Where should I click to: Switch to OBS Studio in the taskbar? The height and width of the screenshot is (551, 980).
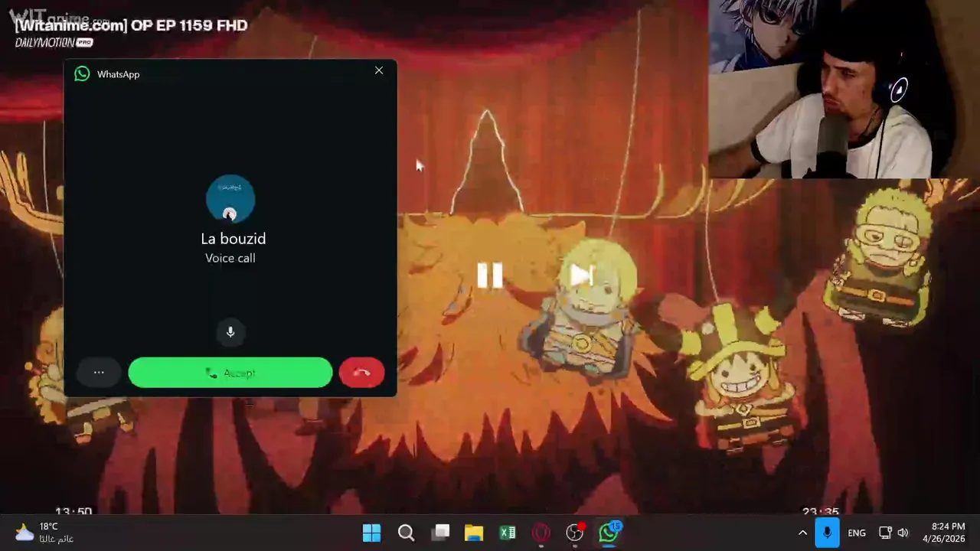575,533
